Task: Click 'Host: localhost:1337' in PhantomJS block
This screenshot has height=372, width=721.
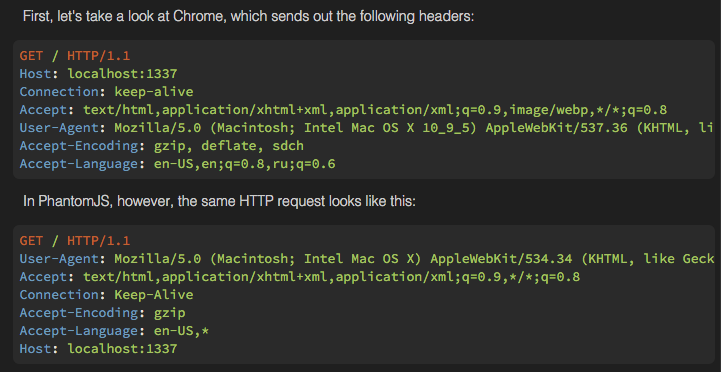Action: 98,349
